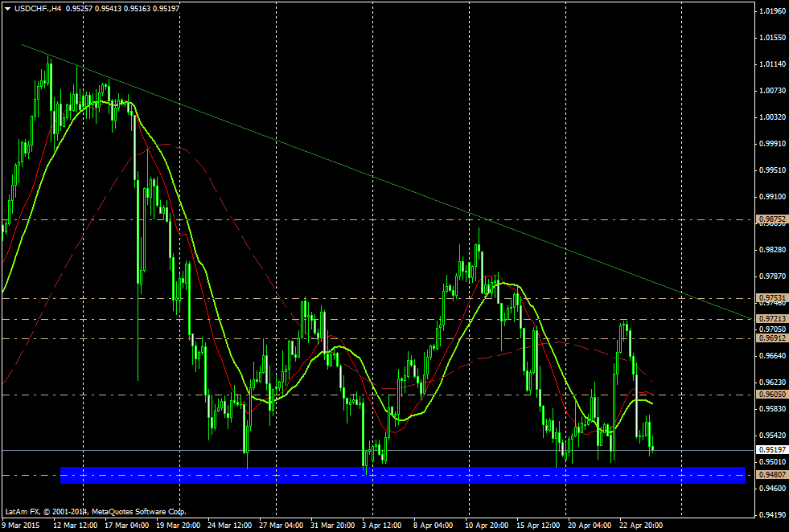Click the 0.94807 support level label

[x=771, y=475]
